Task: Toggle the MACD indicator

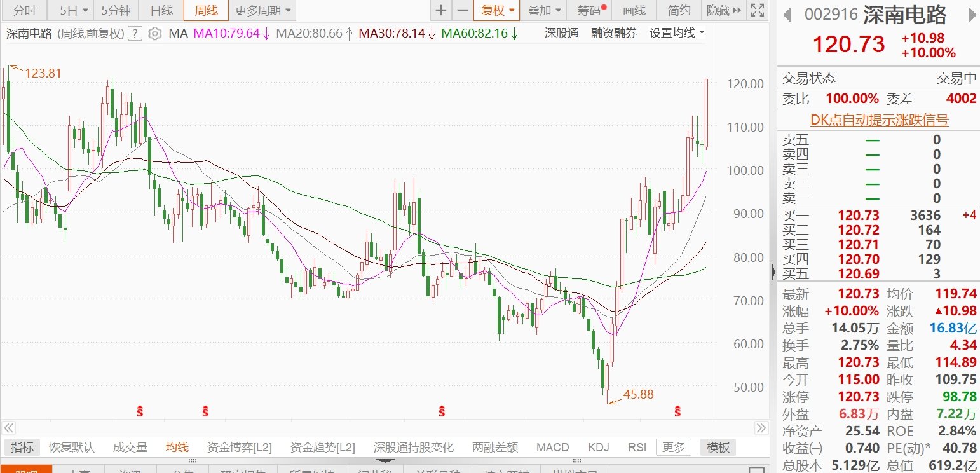Action: [553, 448]
